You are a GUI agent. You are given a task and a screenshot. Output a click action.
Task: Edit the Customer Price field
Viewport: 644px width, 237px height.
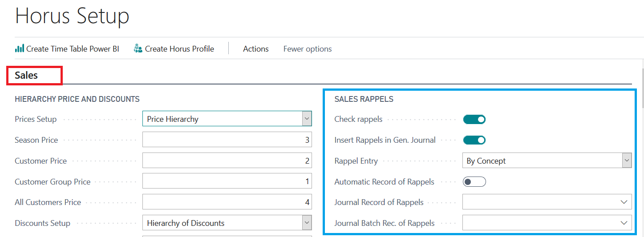point(227,161)
